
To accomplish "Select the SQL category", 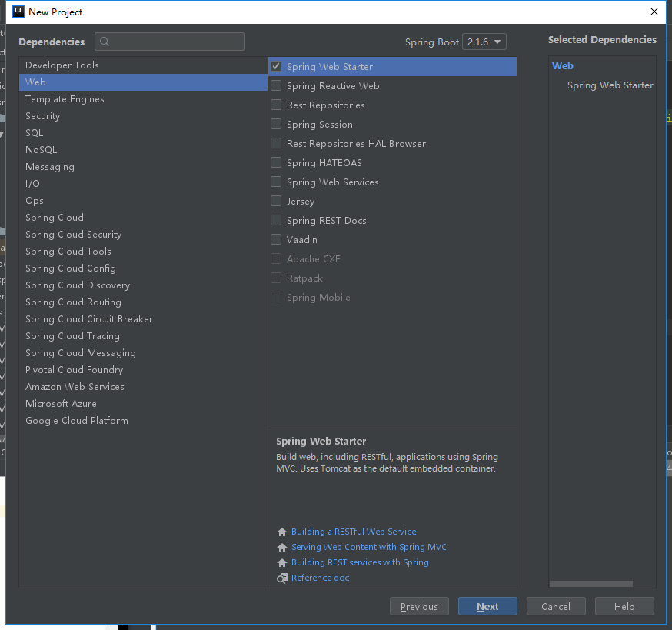I will pos(143,133).
